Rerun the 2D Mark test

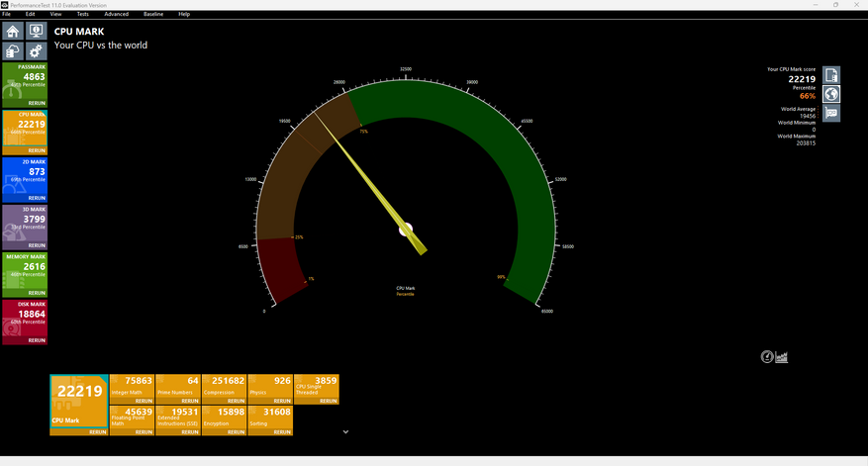coord(37,198)
